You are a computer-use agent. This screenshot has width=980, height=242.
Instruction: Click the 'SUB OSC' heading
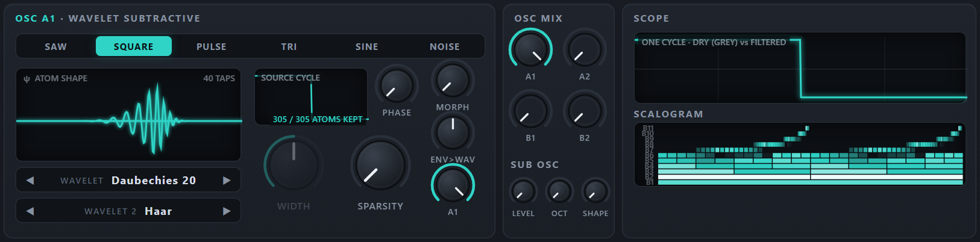pos(535,164)
